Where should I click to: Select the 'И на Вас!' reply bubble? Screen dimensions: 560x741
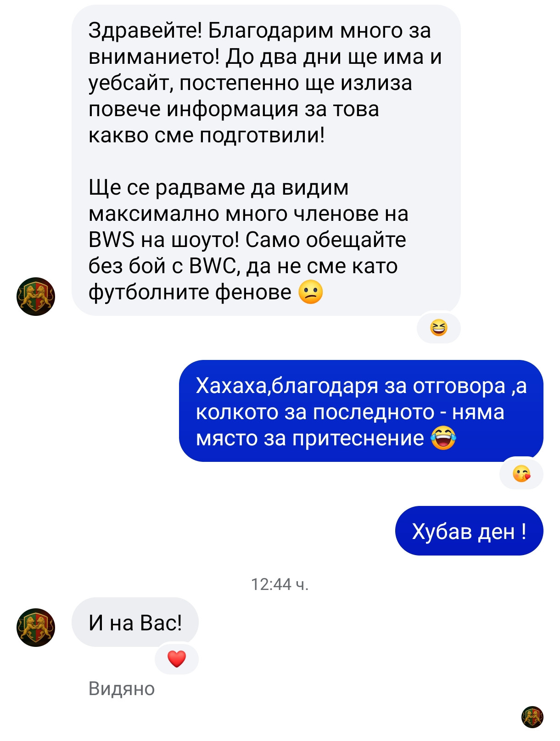point(135,623)
